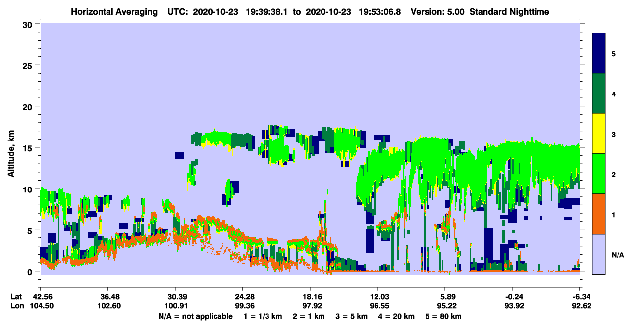Click the 'Altitude, km' axis label
This screenshot has width=644, height=330.
pyautogui.click(x=11, y=148)
